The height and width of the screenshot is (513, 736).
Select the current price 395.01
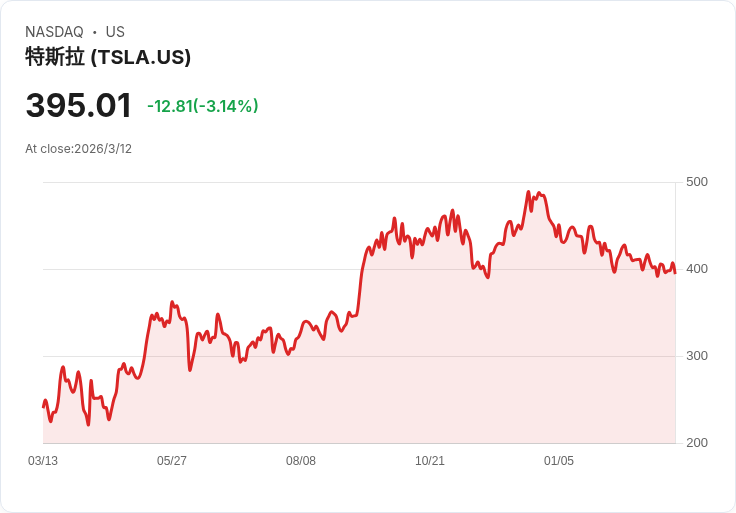(x=78, y=105)
